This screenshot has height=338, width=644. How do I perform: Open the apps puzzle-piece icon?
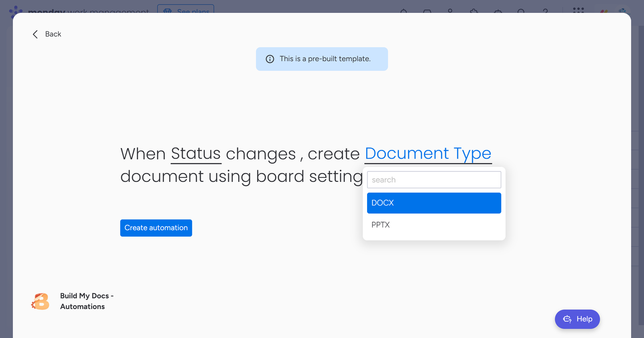point(474,10)
